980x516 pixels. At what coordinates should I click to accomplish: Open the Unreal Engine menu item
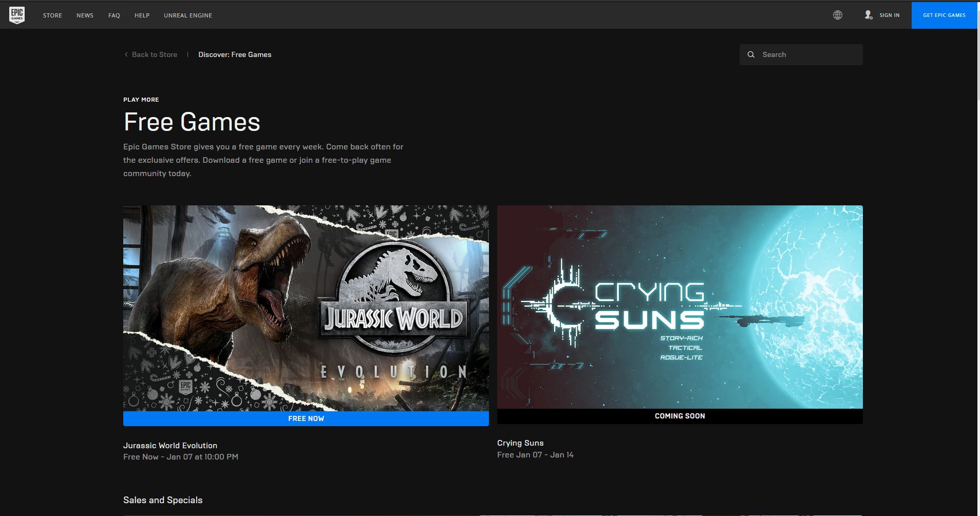[x=188, y=15]
